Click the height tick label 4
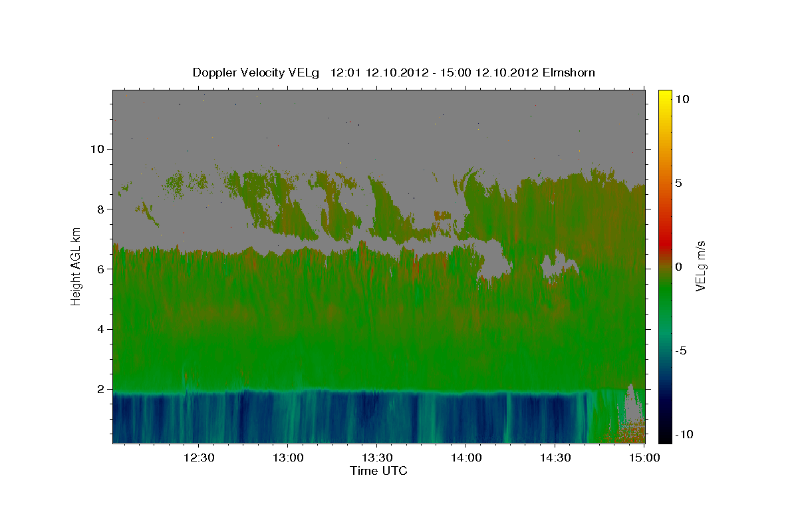798x532 pixels. [102, 329]
